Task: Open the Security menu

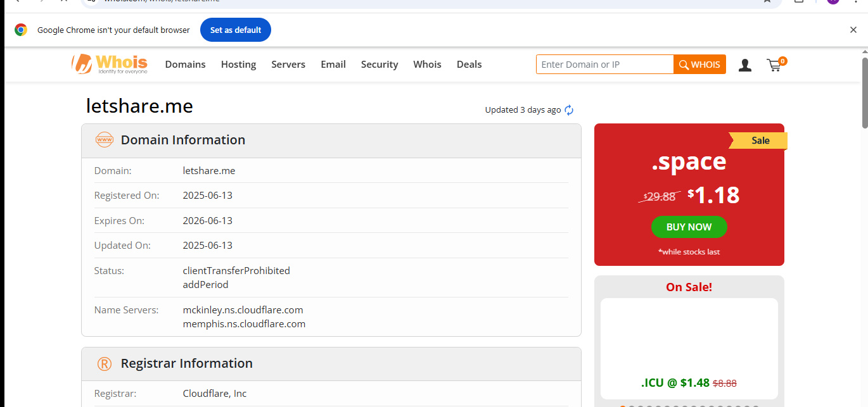Action: tap(380, 65)
